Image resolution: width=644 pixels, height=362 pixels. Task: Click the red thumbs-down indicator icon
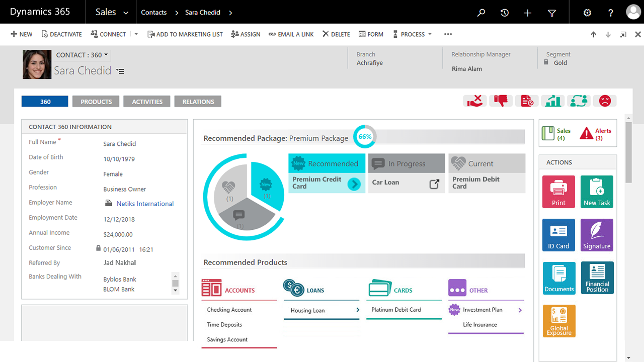click(501, 101)
